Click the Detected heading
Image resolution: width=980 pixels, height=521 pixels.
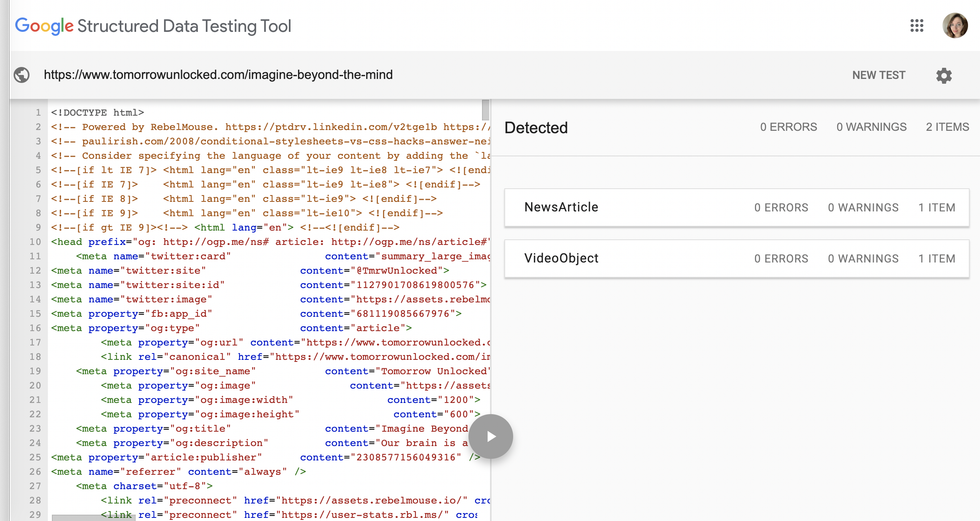(536, 128)
